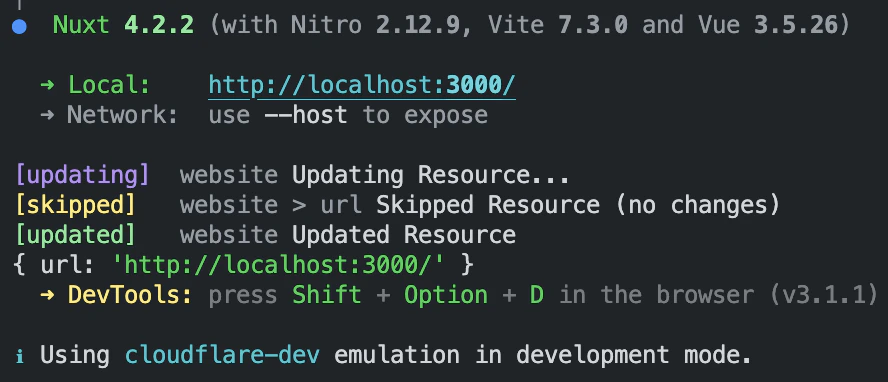Viewport: 888px width, 382px height.
Task: Click the '{ url:' object key text
Action: click(54, 265)
